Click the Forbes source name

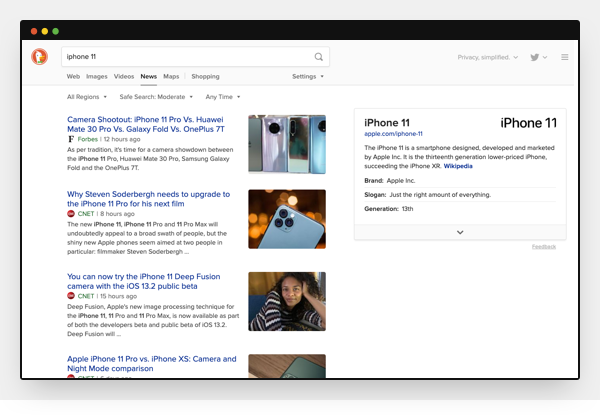(x=88, y=139)
